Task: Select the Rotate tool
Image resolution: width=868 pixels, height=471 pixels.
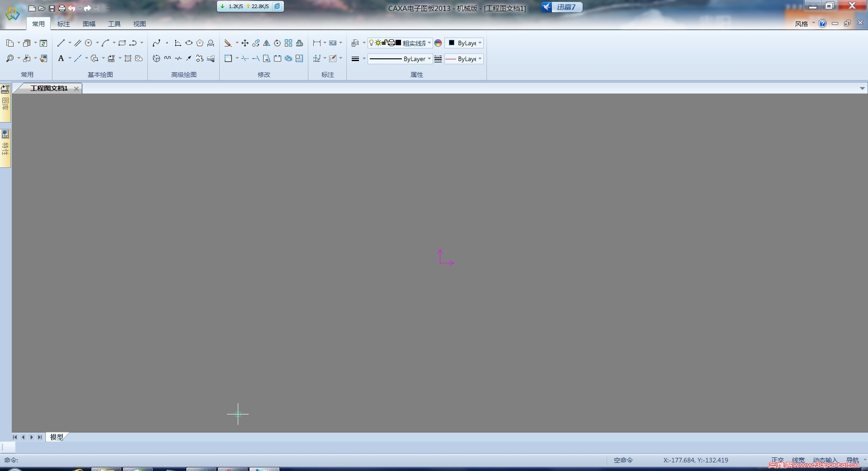Action: click(278, 43)
